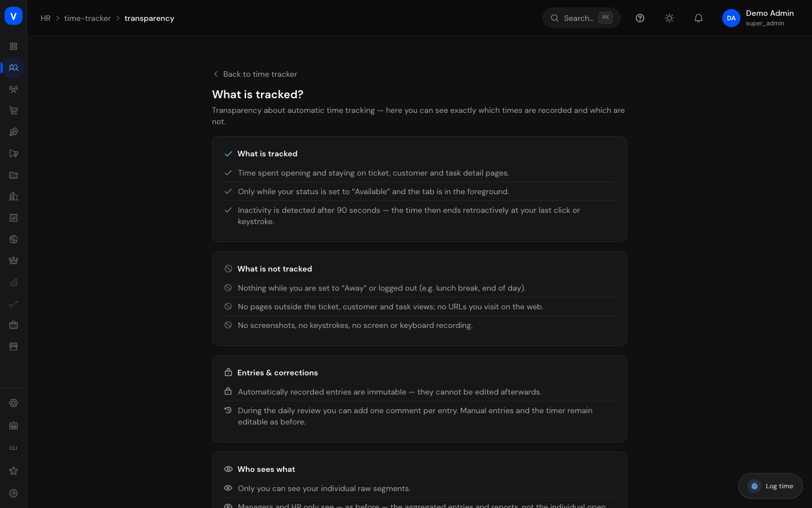Open the clock icon at sidebar bottom
The height and width of the screenshot is (508, 812).
click(x=14, y=493)
